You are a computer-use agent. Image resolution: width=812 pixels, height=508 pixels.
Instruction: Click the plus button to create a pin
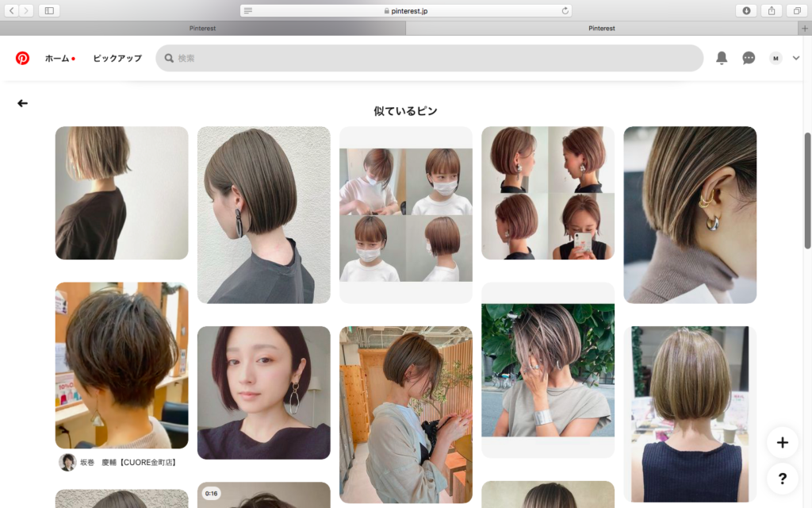pos(783,442)
